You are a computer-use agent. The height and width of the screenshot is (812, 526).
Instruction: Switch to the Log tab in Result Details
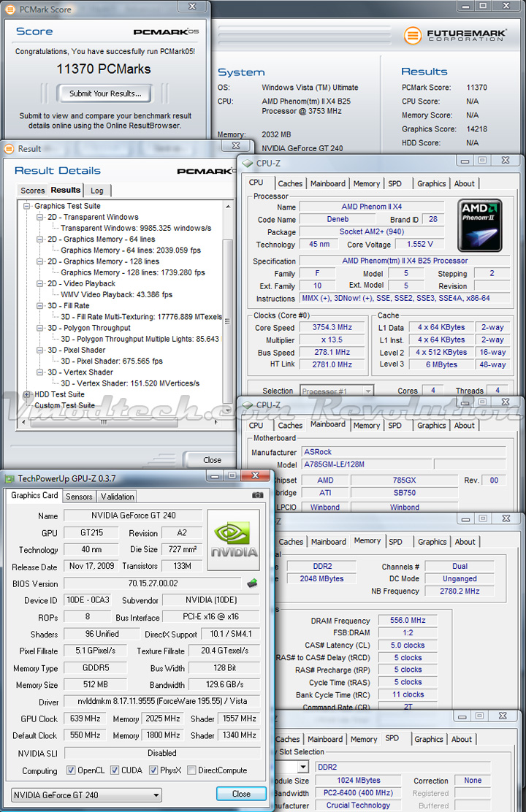click(x=97, y=191)
